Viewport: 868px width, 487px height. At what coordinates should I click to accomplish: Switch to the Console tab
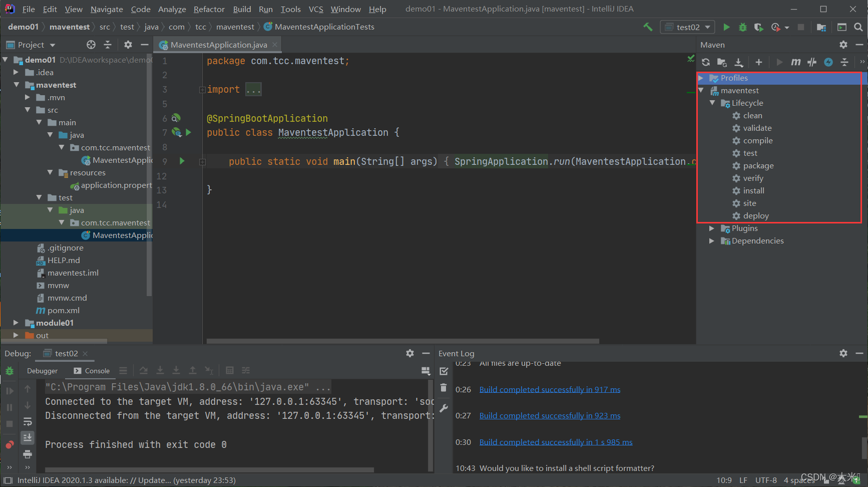tap(92, 371)
